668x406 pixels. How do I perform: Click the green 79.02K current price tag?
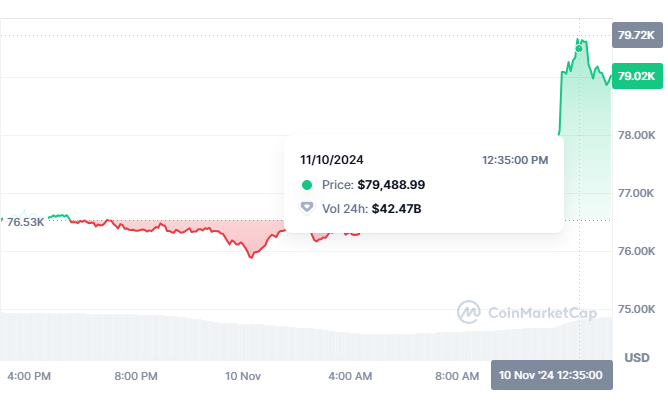click(636, 76)
